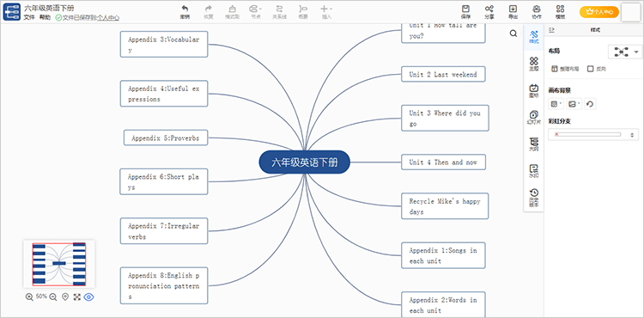Open the share (分享) icon
644x318 pixels.
coord(489,9)
